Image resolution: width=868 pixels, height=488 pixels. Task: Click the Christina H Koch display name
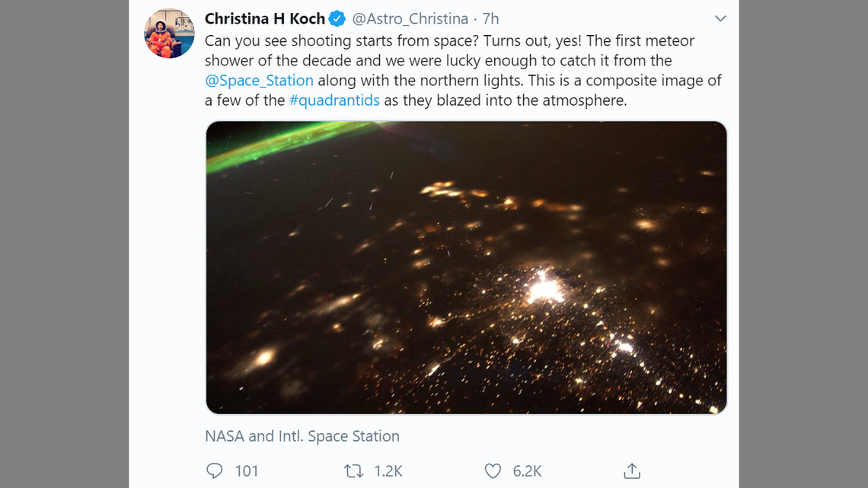(x=264, y=18)
